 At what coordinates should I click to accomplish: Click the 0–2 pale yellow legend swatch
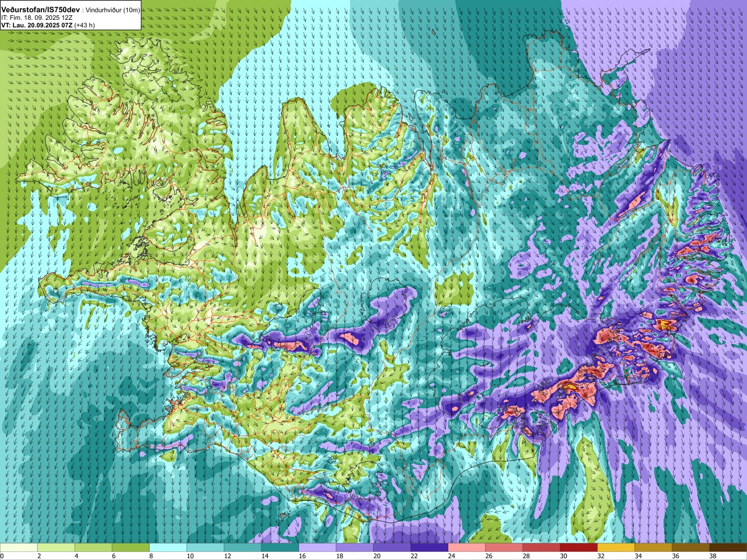click(19, 548)
